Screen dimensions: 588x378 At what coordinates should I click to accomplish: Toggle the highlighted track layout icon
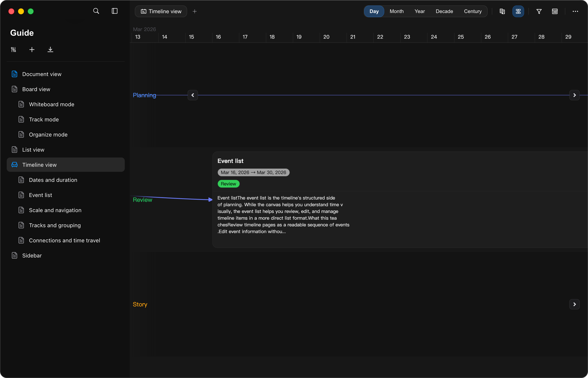pyautogui.click(x=518, y=11)
